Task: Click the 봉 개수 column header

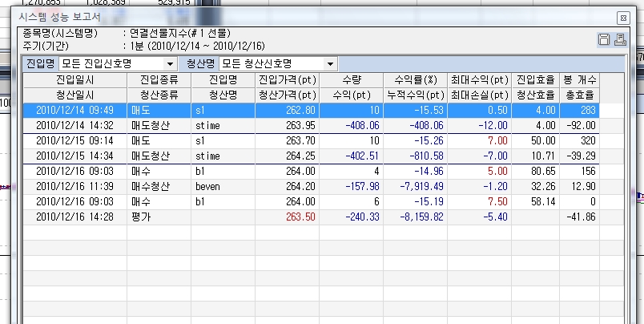Action: (580, 81)
